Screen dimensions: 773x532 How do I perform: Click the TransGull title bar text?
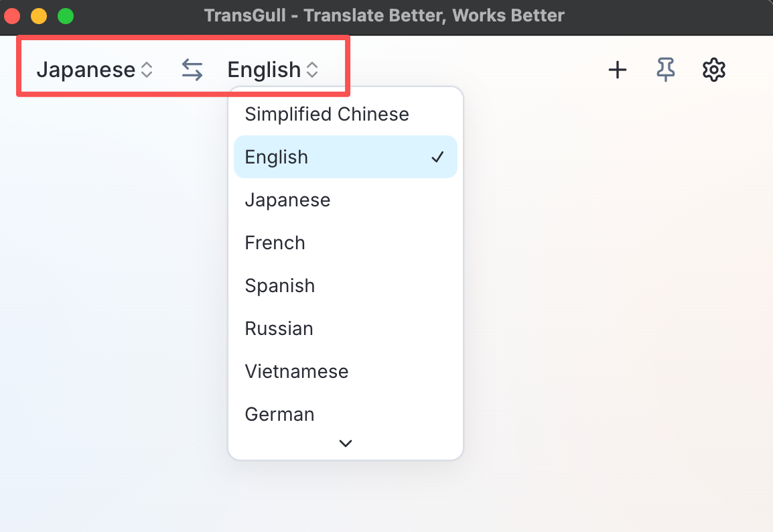point(383,15)
